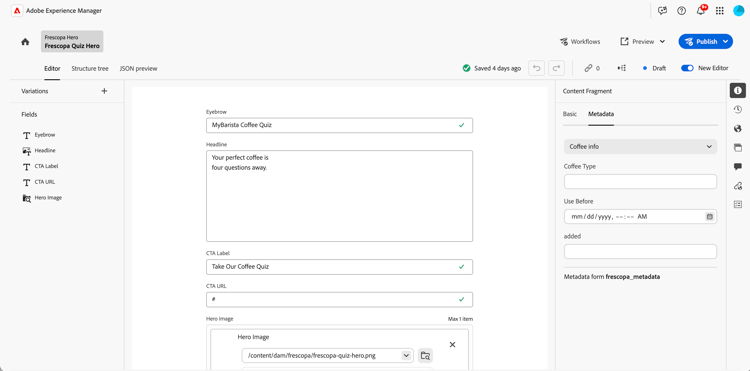Open the Frescopa Quiz Hero breadcrumb
The height and width of the screenshot is (371, 750).
(x=72, y=42)
